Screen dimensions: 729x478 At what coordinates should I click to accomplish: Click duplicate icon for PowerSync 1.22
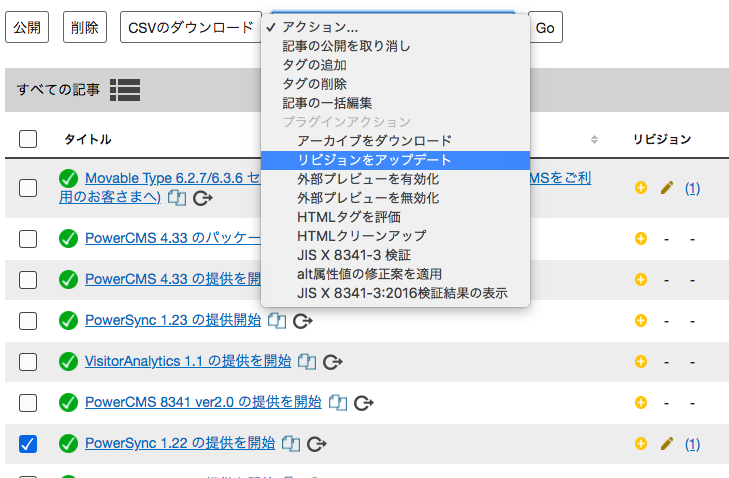[291, 444]
